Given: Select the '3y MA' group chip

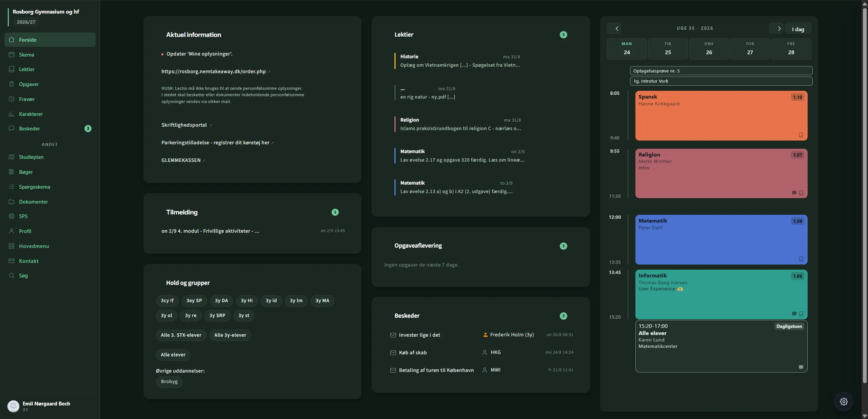Looking at the screenshot, I should [322, 300].
